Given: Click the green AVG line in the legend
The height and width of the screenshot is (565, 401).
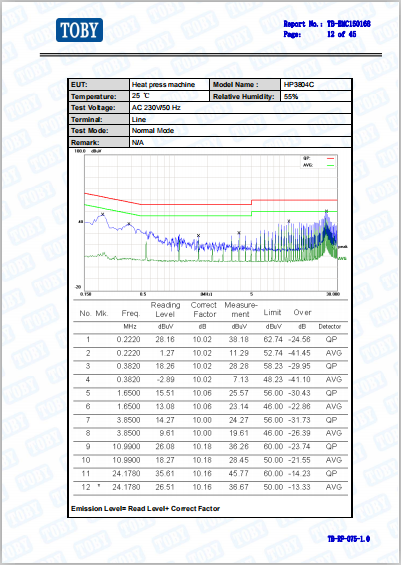Looking at the screenshot, I should point(330,165).
